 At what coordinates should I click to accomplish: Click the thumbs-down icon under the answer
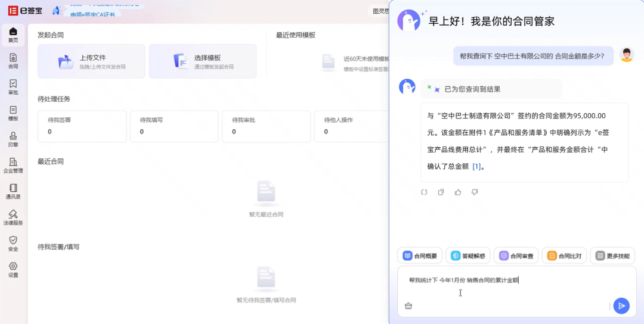click(475, 192)
